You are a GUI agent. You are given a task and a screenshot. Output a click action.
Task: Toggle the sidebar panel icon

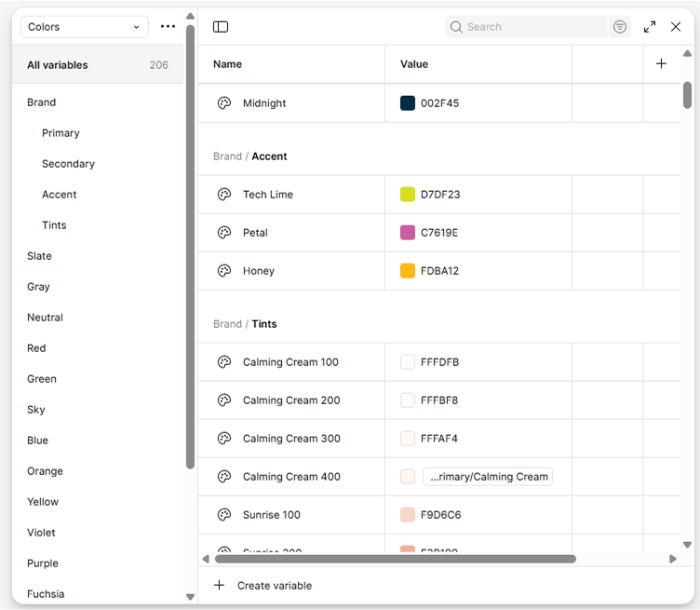click(221, 27)
